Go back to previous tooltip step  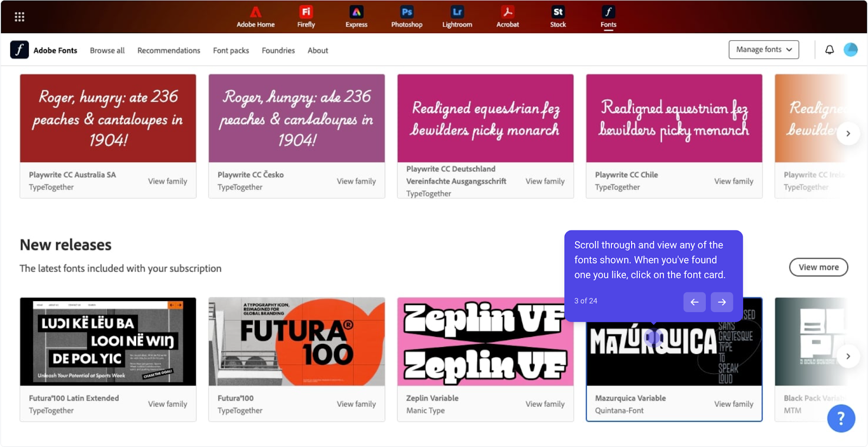click(x=694, y=302)
